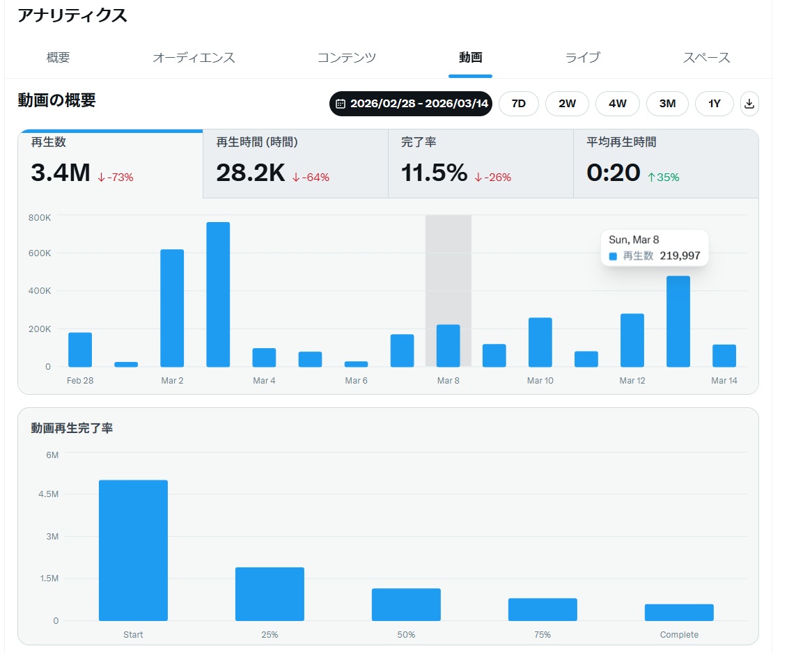Click the download icon next to 1Y
Viewport: 812px width, 653px height.
[749, 104]
